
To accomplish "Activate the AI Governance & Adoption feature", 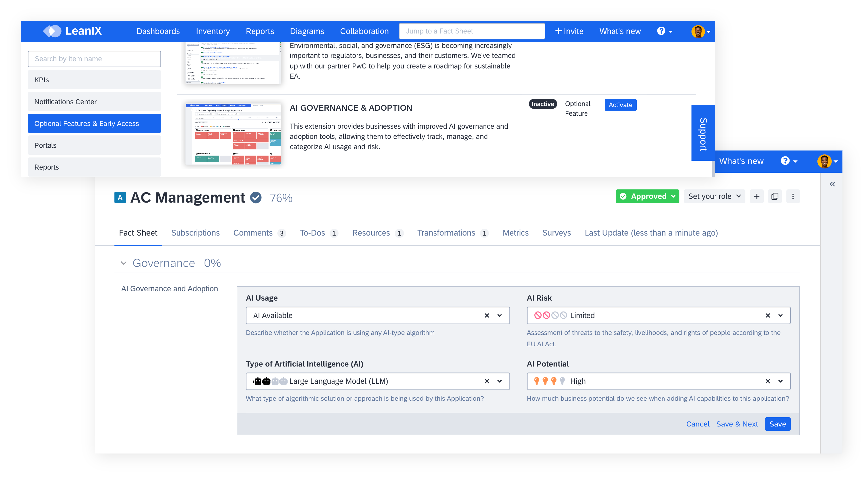I will pos(620,105).
